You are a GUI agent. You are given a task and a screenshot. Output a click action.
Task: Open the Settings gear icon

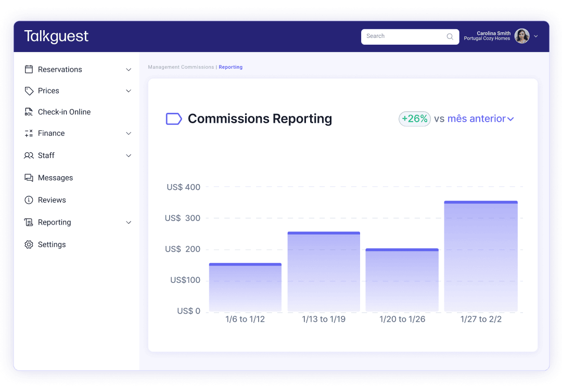click(x=29, y=244)
